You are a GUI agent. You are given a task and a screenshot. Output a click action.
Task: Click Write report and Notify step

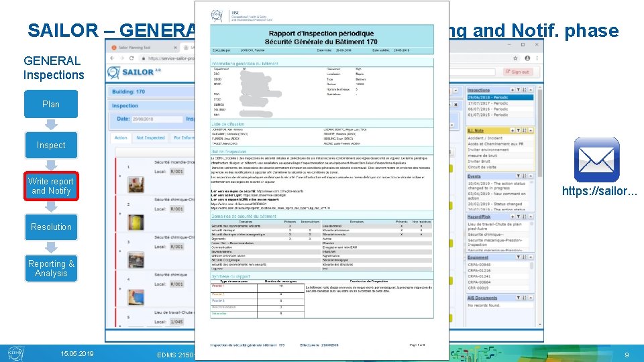pos(51,186)
